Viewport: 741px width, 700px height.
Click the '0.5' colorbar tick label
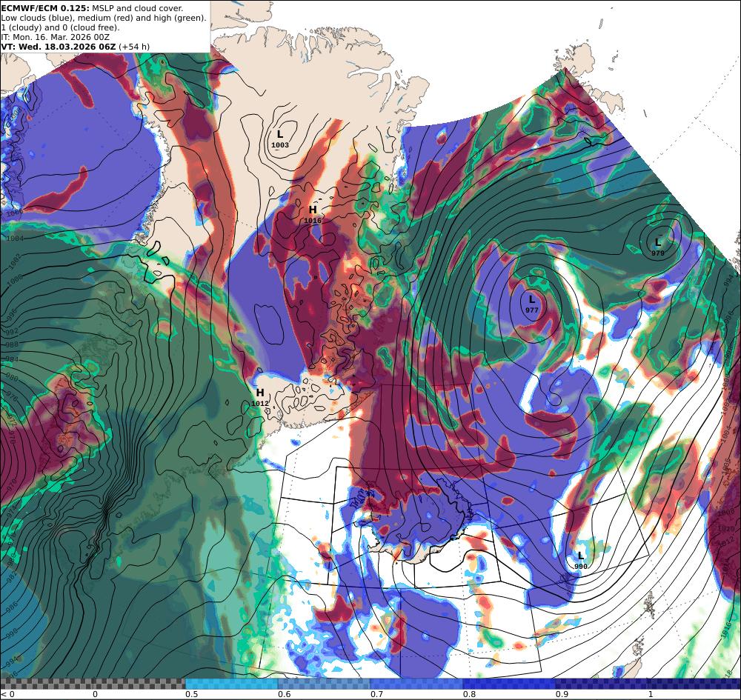(191, 694)
